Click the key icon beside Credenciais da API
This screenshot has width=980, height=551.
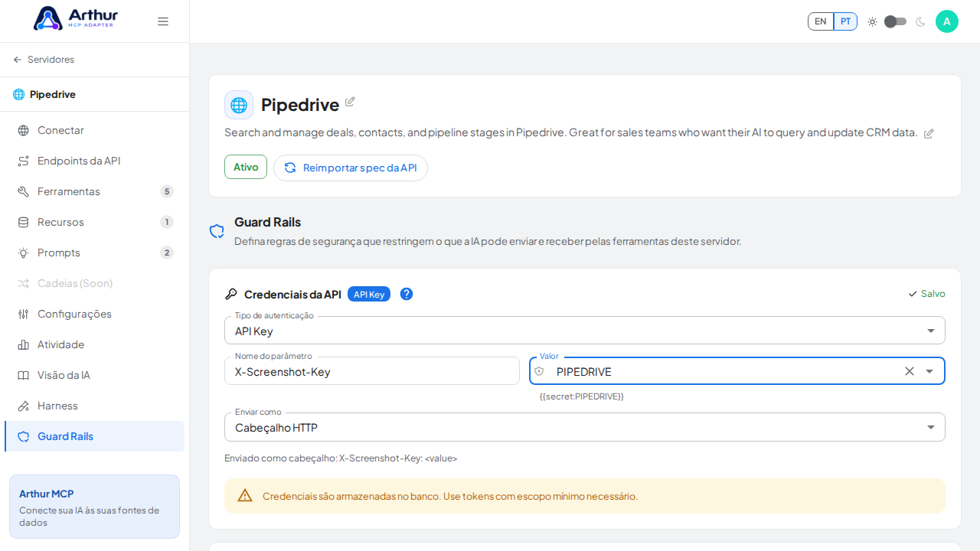point(231,294)
